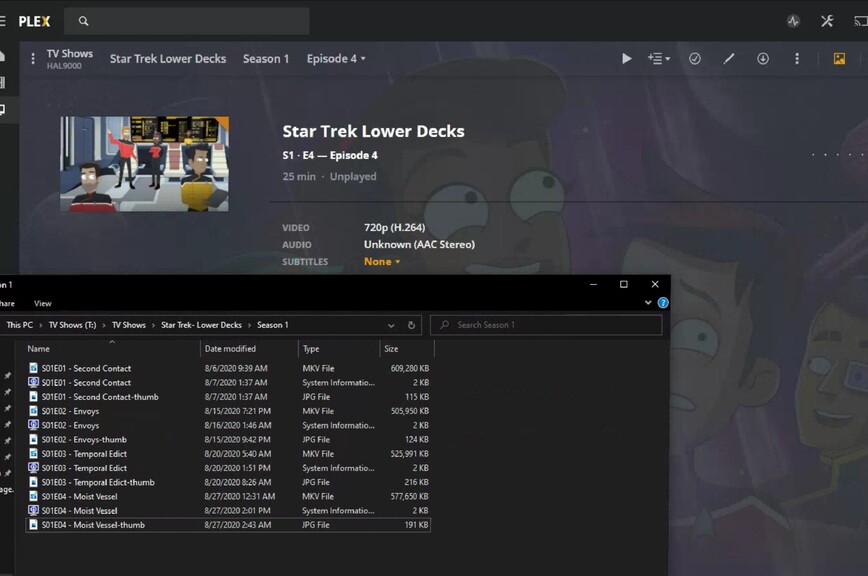Click Season 1 path segment in Explorer
The image size is (868, 576).
[x=272, y=325]
